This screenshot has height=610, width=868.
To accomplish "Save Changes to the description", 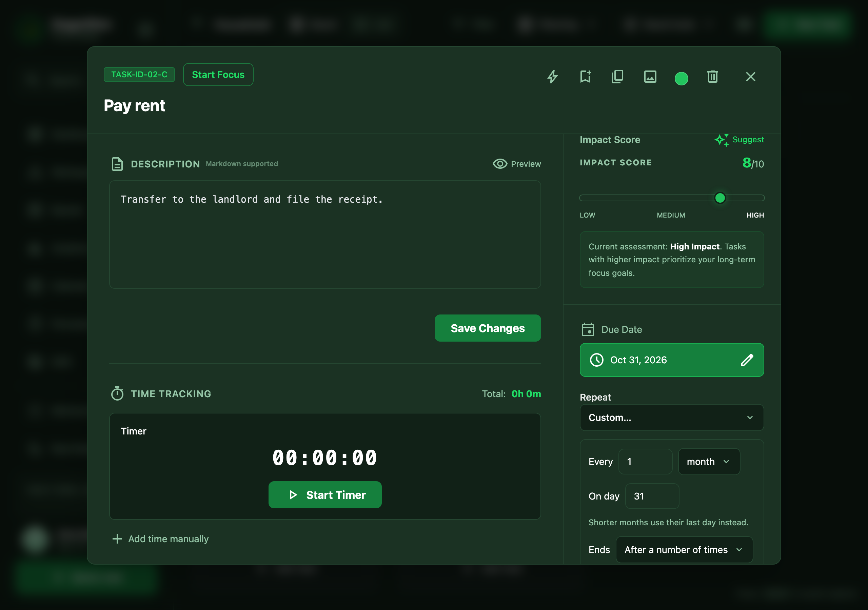I will tap(488, 328).
